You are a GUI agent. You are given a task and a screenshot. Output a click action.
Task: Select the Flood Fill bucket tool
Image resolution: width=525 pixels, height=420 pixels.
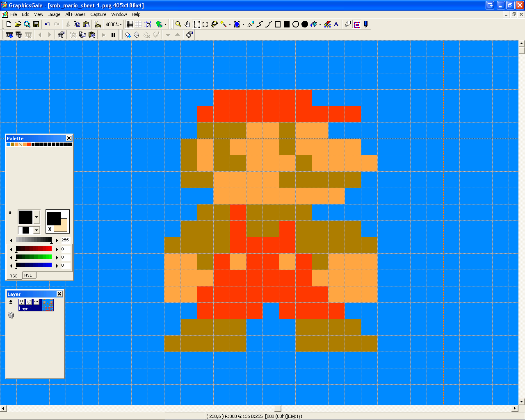click(314, 25)
